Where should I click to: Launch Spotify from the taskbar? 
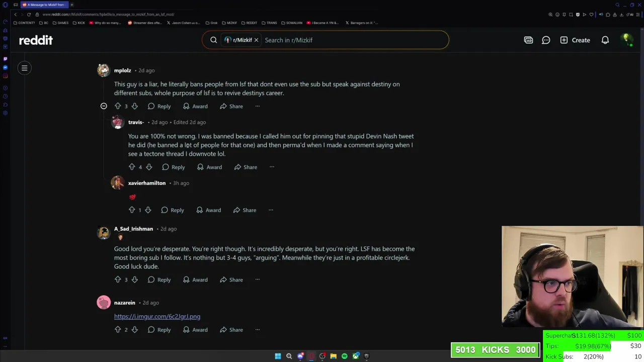coord(345,356)
